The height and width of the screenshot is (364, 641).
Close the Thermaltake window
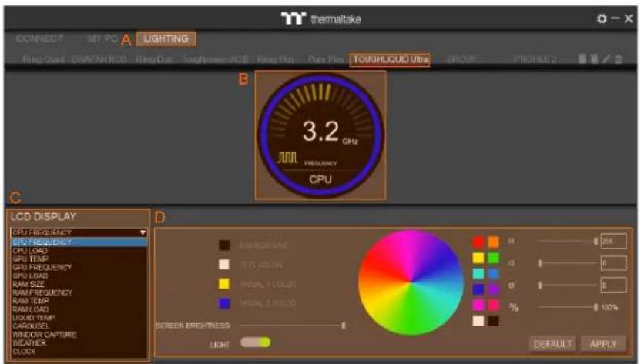(629, 18)
